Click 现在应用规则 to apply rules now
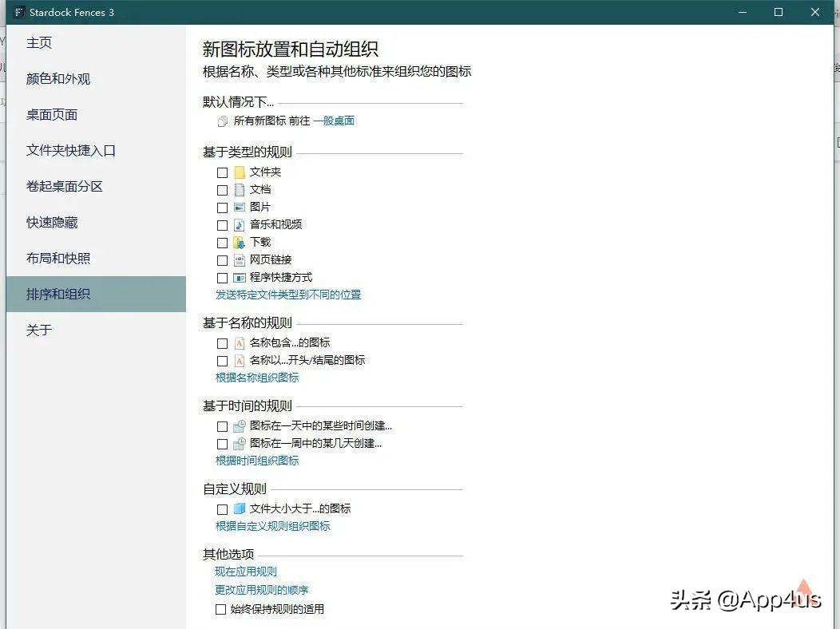This screenshot has width=840, height=629. (x=245, y=572)
